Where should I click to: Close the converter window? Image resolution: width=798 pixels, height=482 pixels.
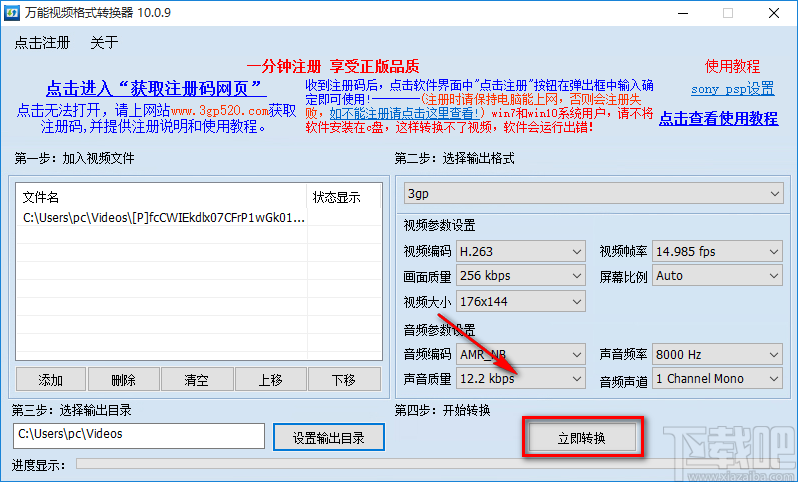(774, 13)
